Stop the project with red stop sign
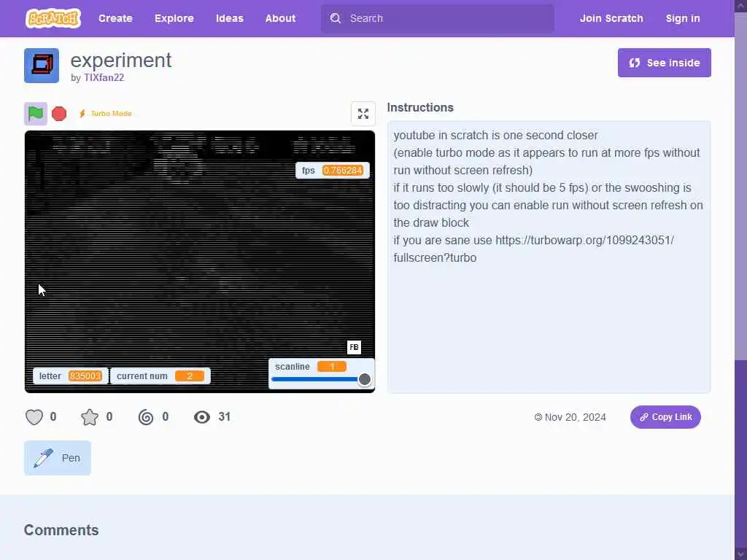Viewport: 747px width, 560px height. (59, 113)
